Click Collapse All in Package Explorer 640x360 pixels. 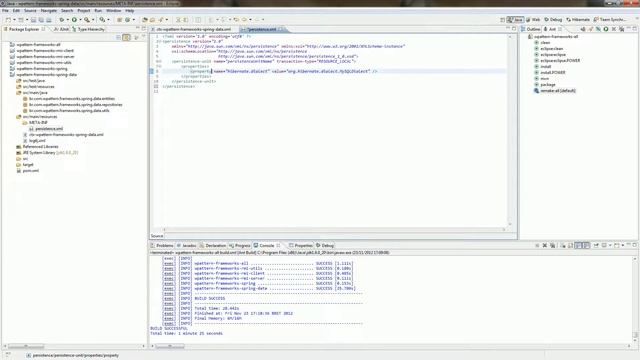coord(118,38)
